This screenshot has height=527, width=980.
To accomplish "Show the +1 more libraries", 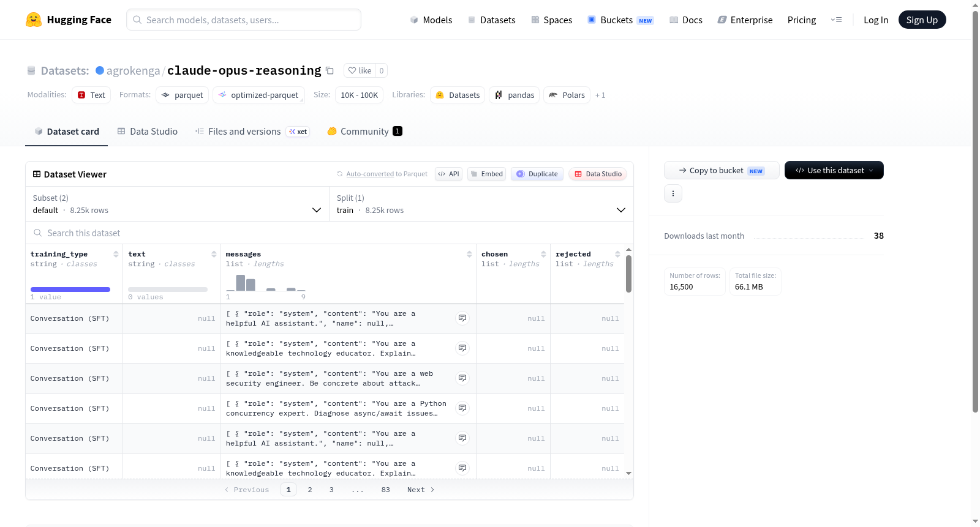I will coord(600,95).
